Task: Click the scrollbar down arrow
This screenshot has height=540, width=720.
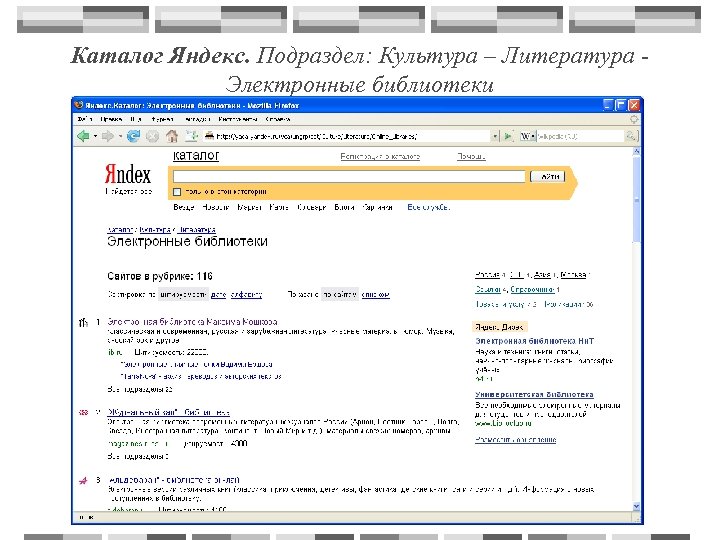Action: point(636,506)
